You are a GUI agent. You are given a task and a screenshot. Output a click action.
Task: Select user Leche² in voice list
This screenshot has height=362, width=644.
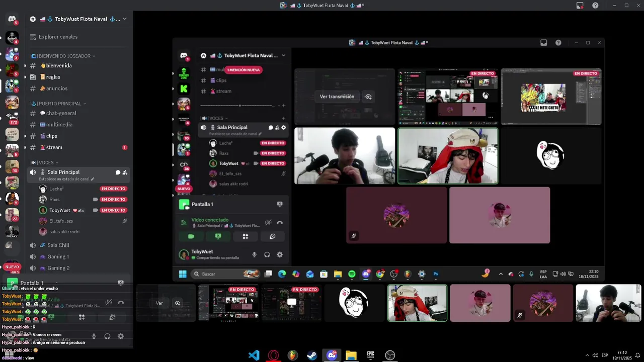[x=56, y=189]
